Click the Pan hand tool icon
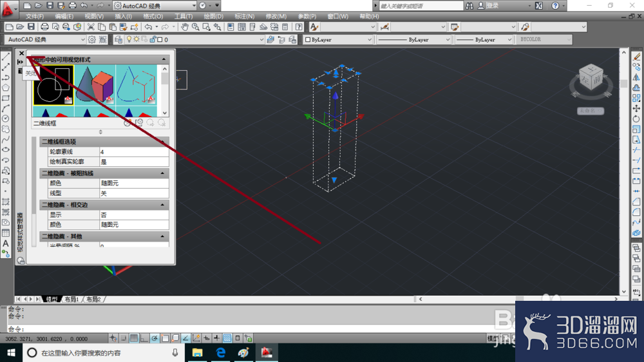 click(x=185, y=27)
